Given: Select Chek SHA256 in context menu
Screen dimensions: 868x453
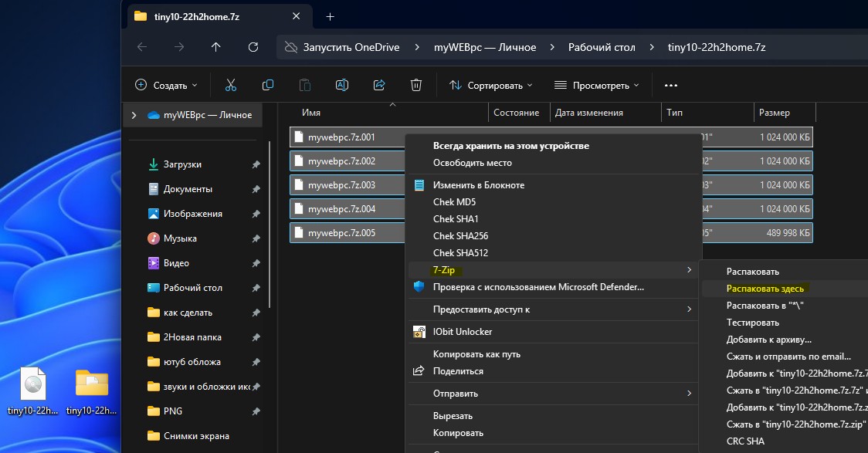Looking at the screenshot, I should tap(460, 235).
